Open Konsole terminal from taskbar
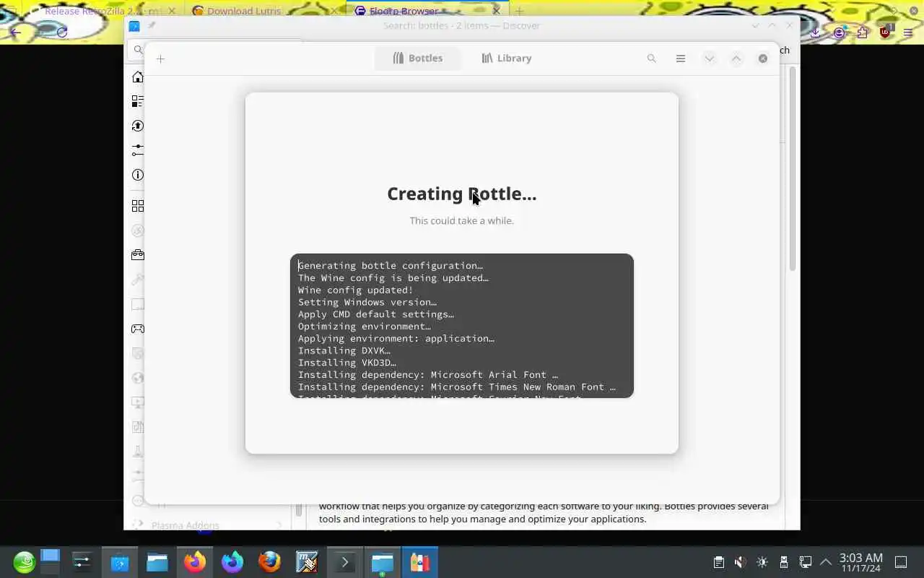 345,562
